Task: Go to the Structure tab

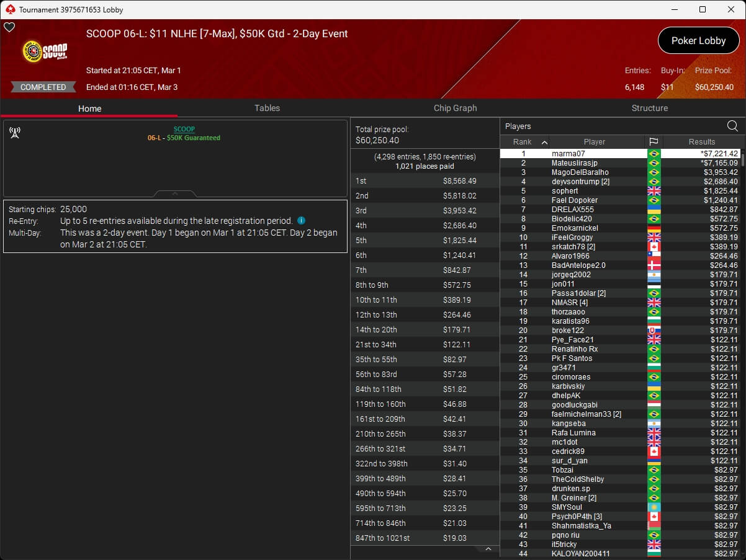Action: [649, 108]
